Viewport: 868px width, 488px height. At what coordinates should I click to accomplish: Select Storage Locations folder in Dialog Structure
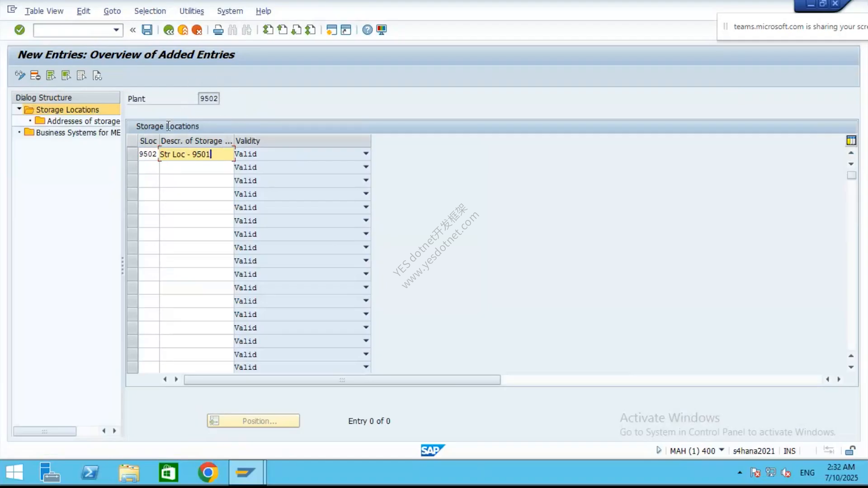tap(67, 109)
